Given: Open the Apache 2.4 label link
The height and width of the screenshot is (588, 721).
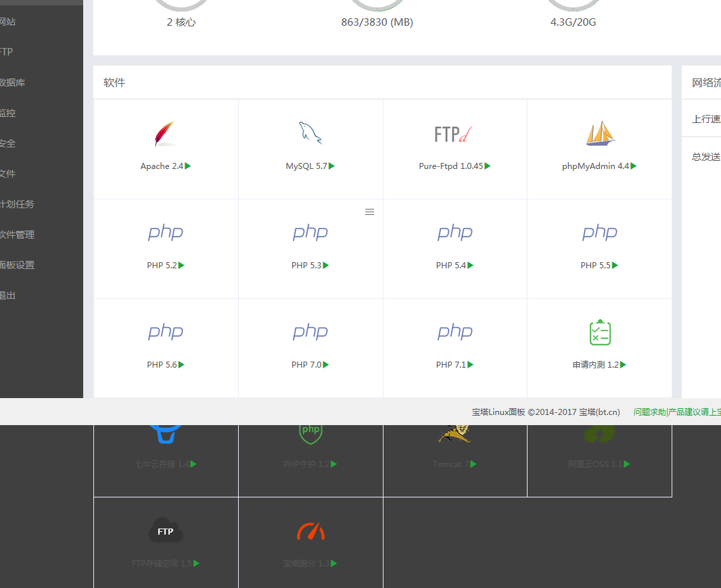Looking at the screenshot, I should click(162, 166).
